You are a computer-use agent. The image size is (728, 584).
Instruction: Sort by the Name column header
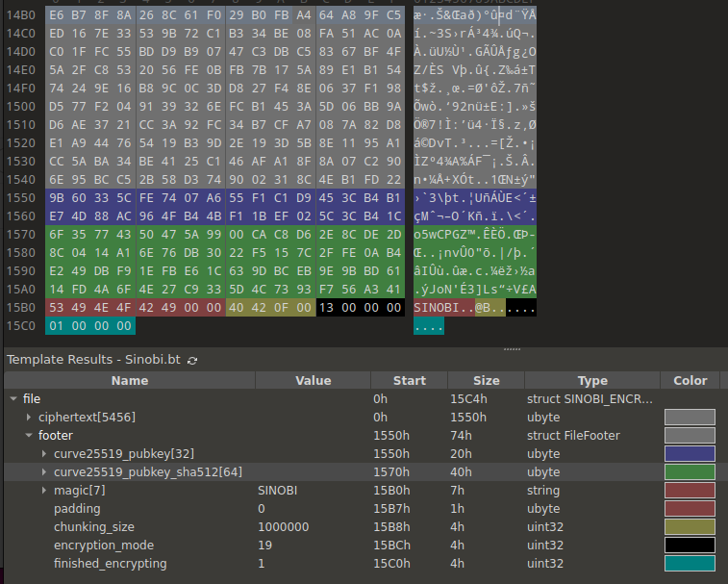[130, 380]
